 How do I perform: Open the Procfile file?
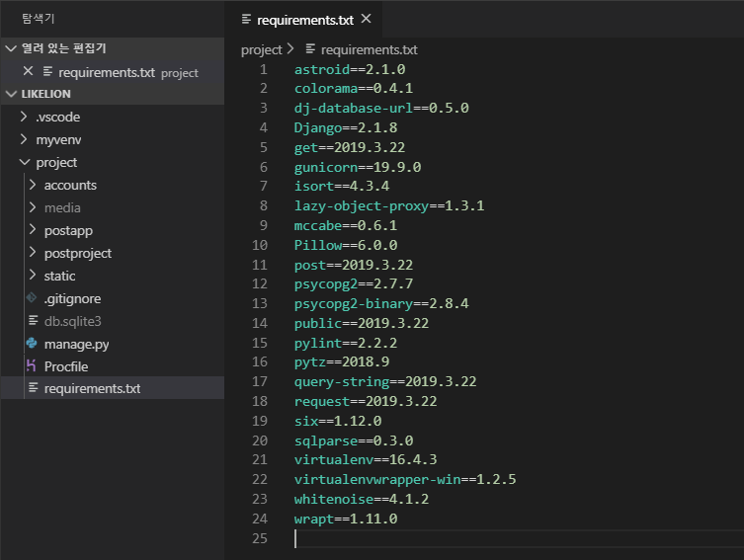pyautogui.click(x=66, y=366)
